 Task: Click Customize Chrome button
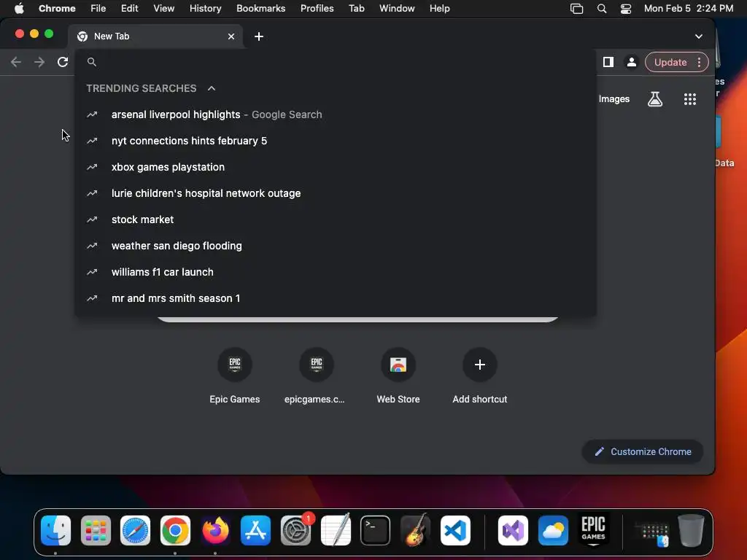pyautogui.click(x=643, y=451)
